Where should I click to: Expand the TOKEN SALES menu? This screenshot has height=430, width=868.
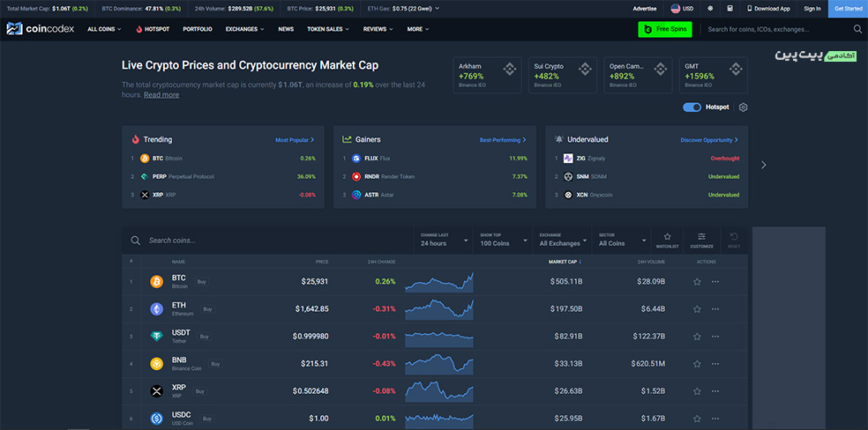(x=328, y=29)
